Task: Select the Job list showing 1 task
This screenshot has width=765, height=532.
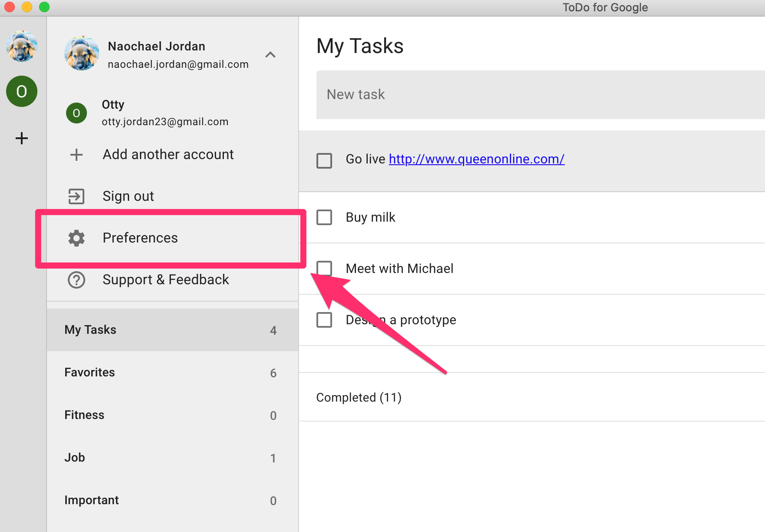Action: click(x=74, y=458)
